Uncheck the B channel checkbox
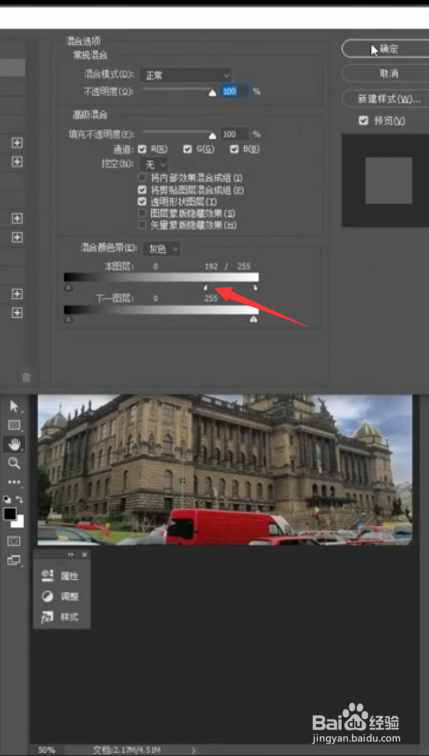The width and height of the screenshot is (429, 756). click(x=234, y=149)
